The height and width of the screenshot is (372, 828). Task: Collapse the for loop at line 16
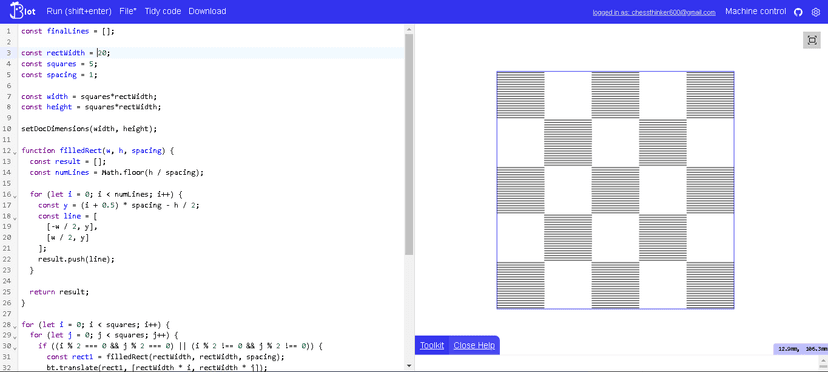point(15,196)
